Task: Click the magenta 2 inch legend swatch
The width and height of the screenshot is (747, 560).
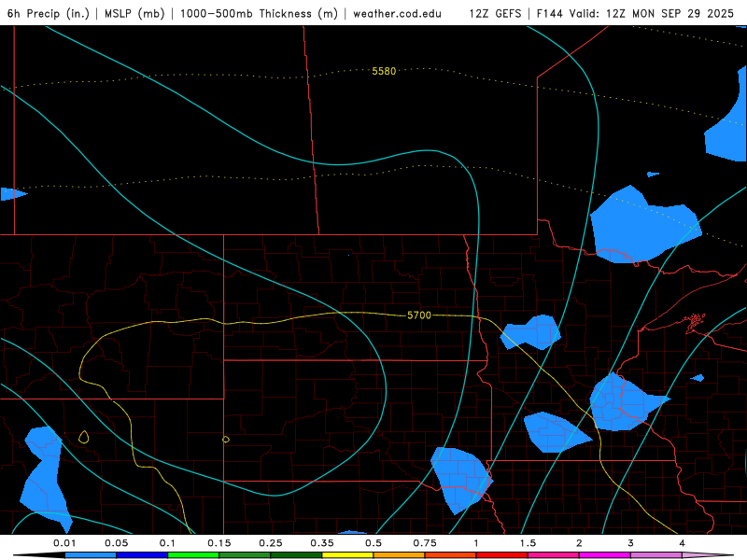Action: tap(605, 555)
